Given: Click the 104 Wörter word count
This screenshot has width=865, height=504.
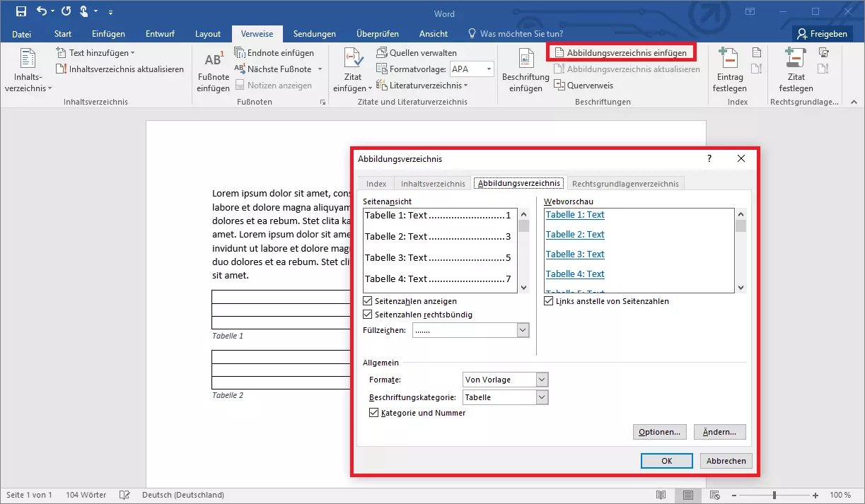Looking at the screenshot, I should [86, 495].
